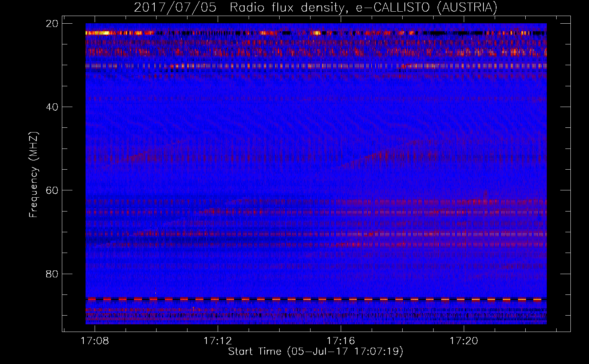Screen dimensions: 589x364
Task: Click the '17:12' time tick label
Action: pyautogui.click(x=218, y=341)
